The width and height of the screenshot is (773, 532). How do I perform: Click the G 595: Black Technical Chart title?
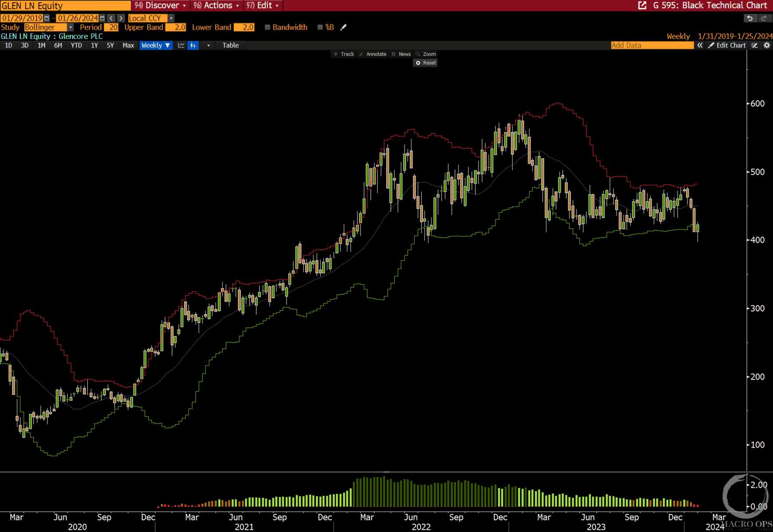[710, 5]
